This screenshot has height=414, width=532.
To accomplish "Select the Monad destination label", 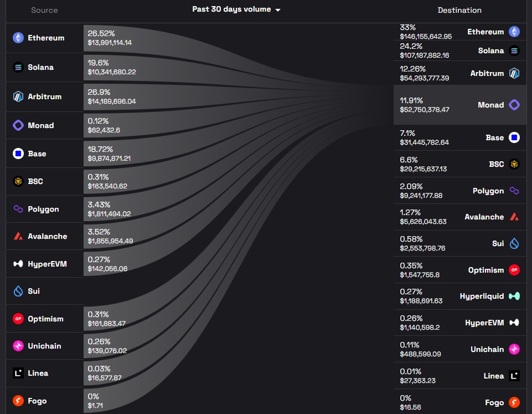I will tap(491, 105).
